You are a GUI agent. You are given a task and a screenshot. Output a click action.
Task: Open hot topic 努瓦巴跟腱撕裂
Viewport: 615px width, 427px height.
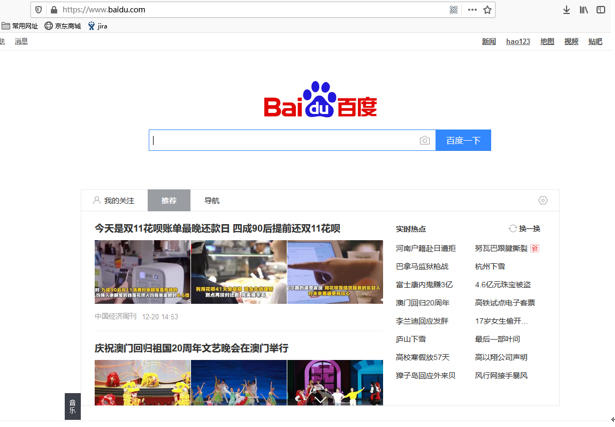[x=501, y=248]
